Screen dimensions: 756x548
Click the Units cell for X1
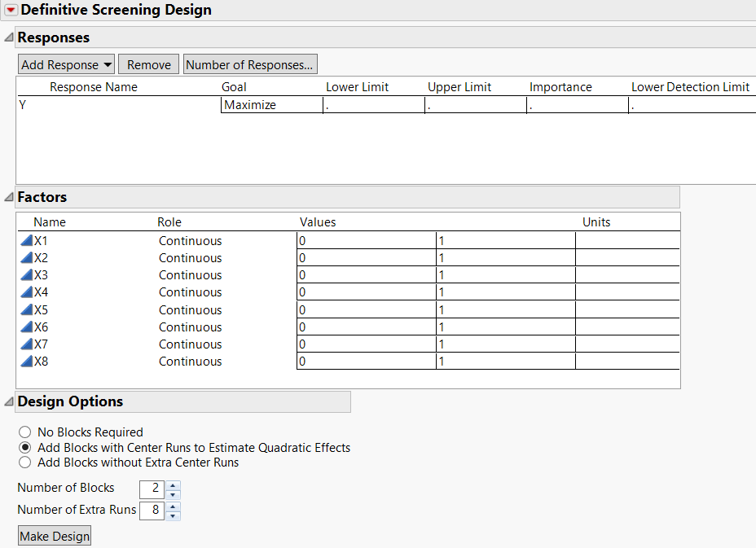pos(628,240)
